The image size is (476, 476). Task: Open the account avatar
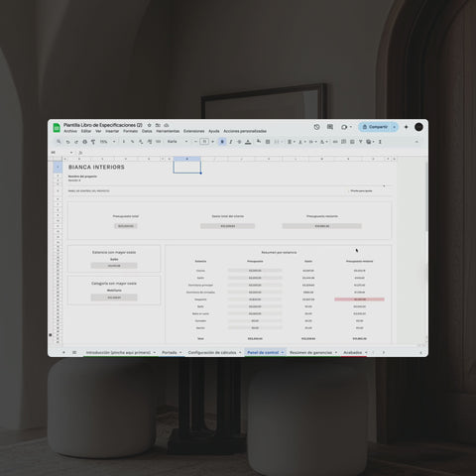coord(418,127)
